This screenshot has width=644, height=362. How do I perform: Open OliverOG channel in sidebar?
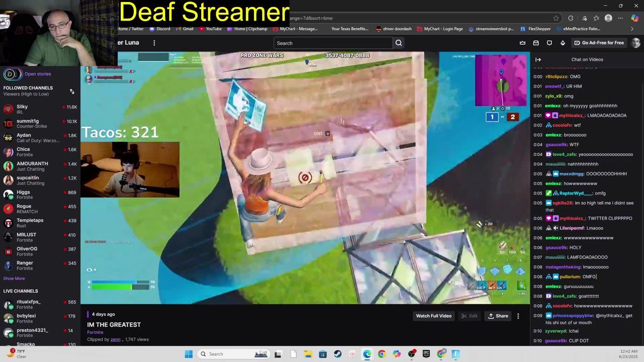40,251
